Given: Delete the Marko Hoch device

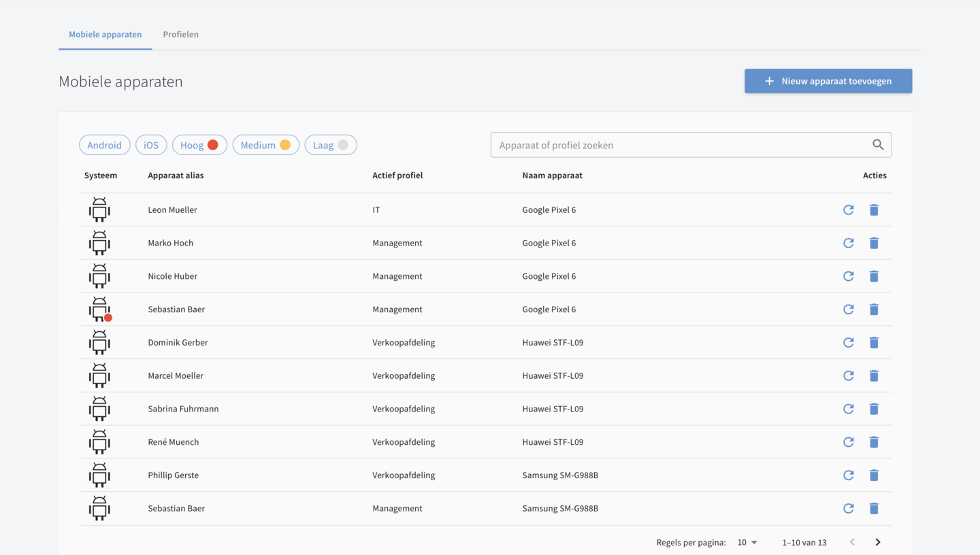Looking at the screenshot, I should tap(874, 243).
